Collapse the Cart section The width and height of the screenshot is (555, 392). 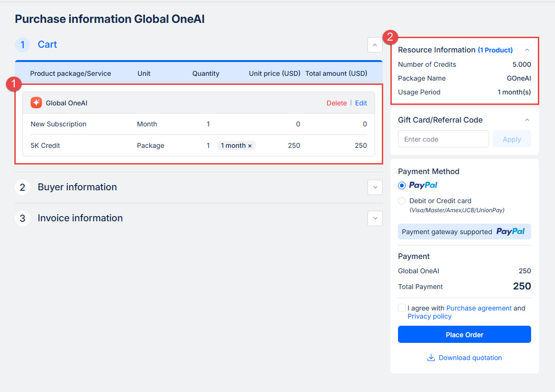click(x=375, y=45)
